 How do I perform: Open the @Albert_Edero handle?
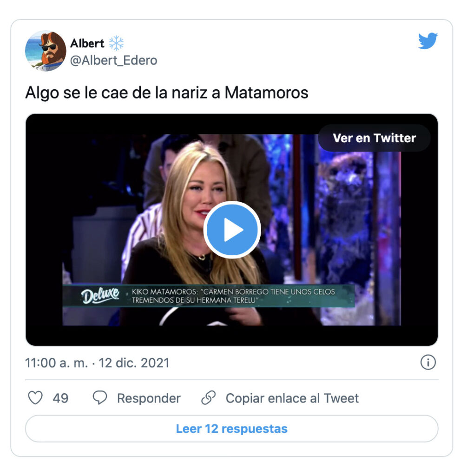pos(113,60)
